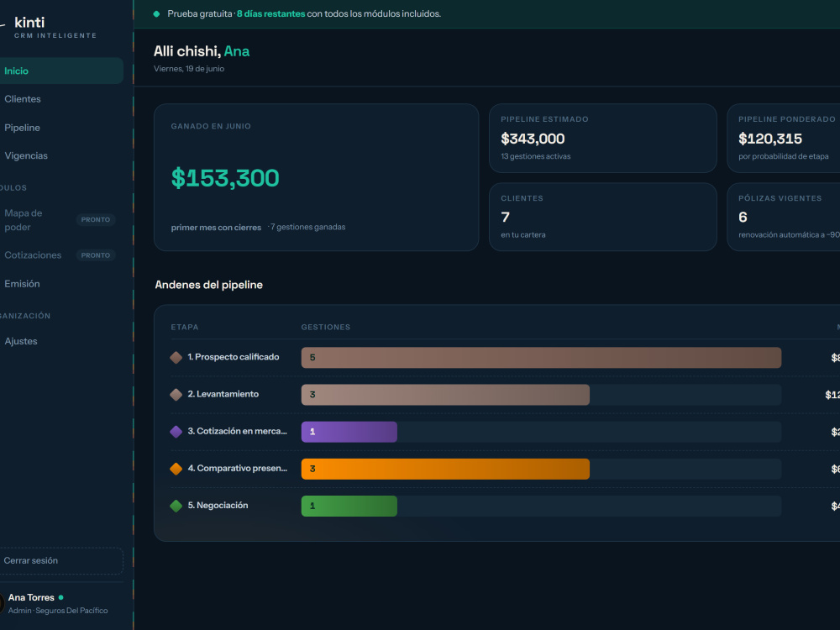Click the Cerrar sesión button

coord(60,560)
